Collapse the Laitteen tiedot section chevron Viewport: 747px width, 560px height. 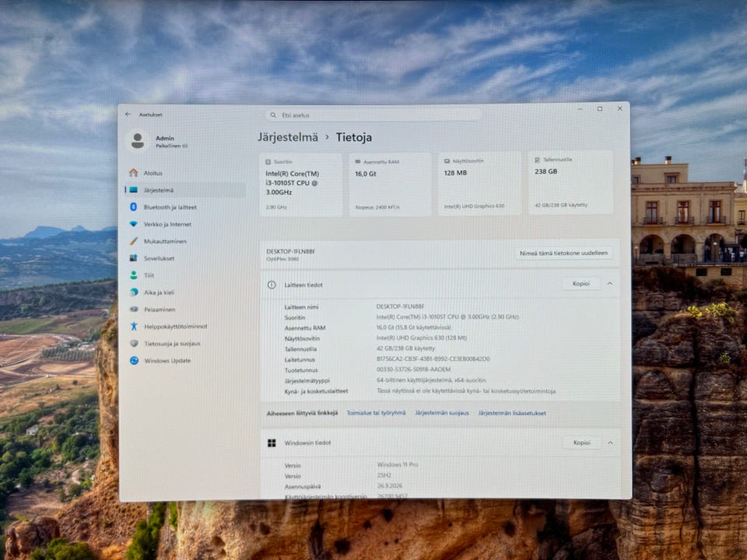(x=610, y=284)
